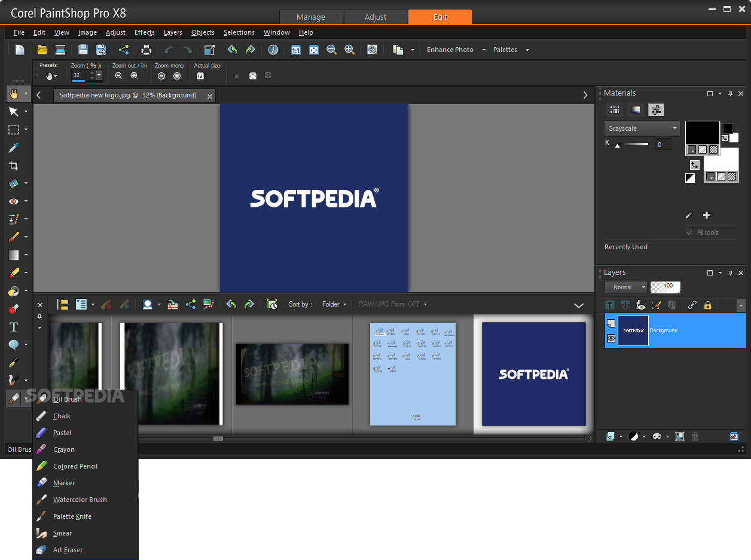Viewport: 751px width, 560px height.
Task: Expand the Palettes dropdown
Action: point(527,50)
